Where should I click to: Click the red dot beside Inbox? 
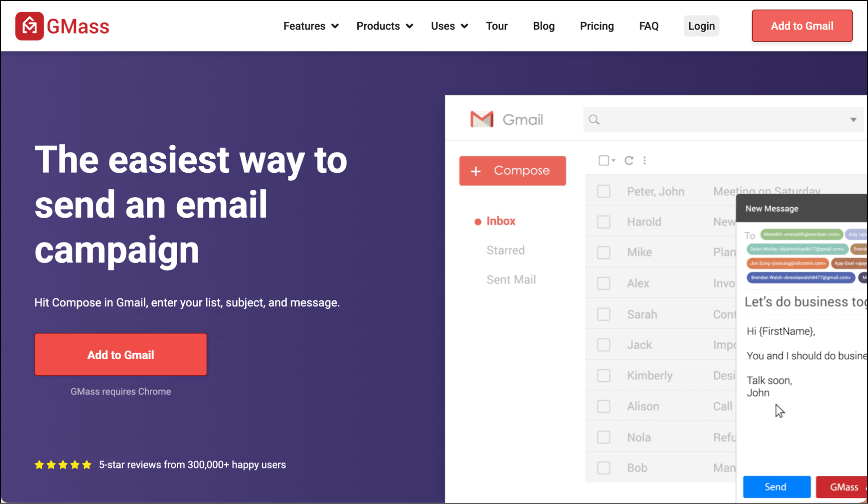point(478,222)
